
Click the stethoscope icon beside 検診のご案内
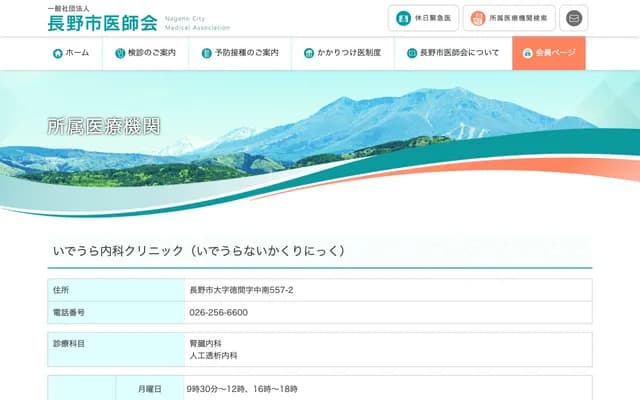[x=120, y=53]
